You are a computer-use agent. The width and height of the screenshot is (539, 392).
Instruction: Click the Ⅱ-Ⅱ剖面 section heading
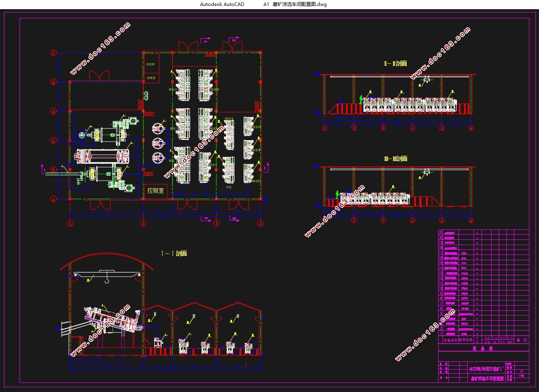395,63
